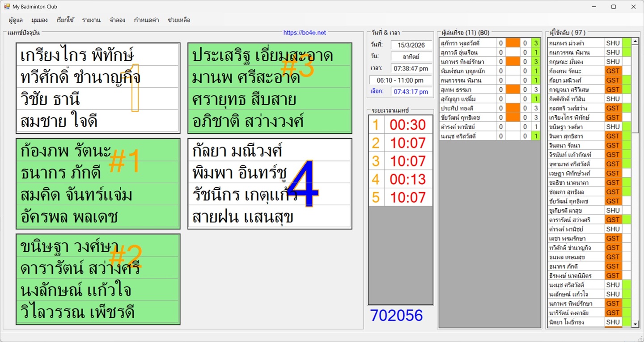Select สมชาย ใจดี in the court 1 card
The width and height of the screenshot is (644, 342).
[98, 121]
